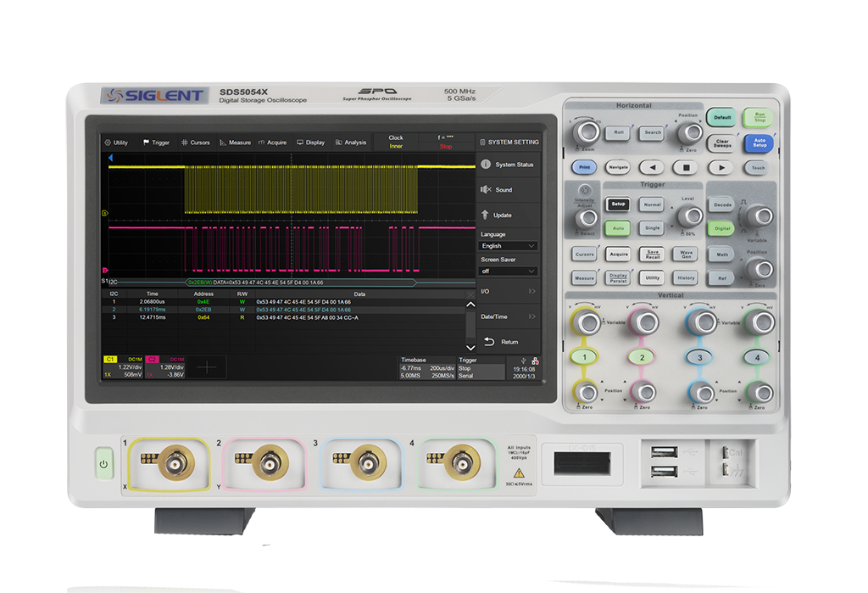Open the Cursors menu
This screenshot has height=593, width=868.
[197, 143]
